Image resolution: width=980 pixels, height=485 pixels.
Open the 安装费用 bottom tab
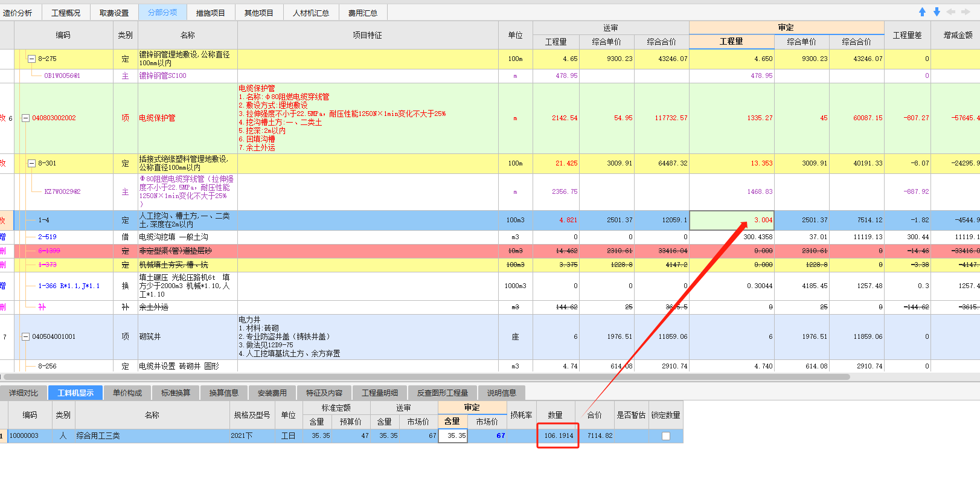click(272, 393)
